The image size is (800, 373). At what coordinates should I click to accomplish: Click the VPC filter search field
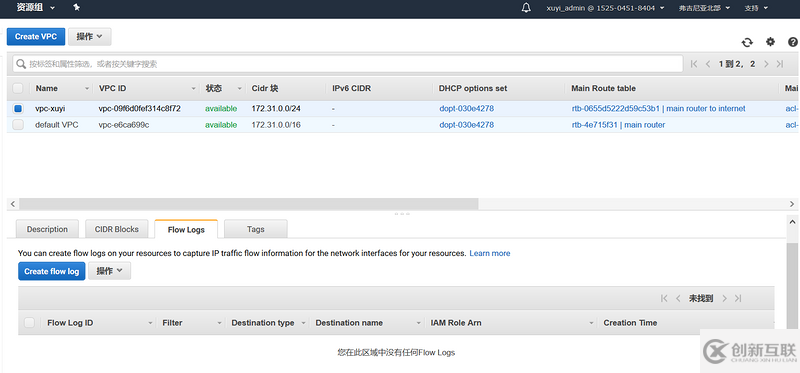(347, 64)
